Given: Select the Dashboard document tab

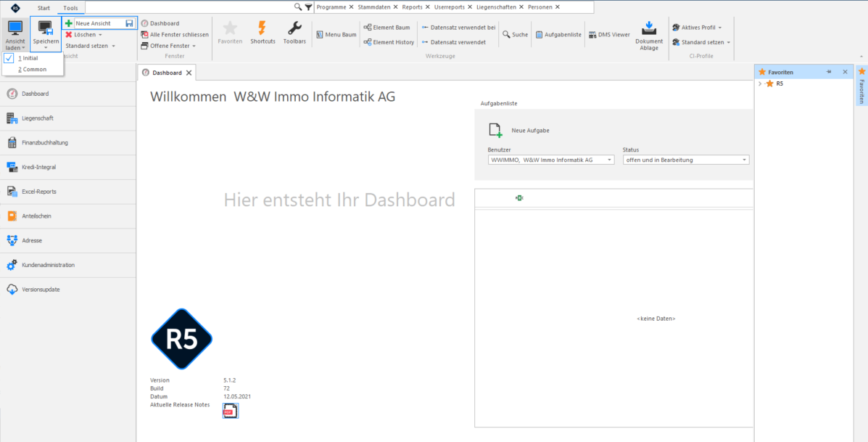Looking at the screenshot, I should click(167, 73).
